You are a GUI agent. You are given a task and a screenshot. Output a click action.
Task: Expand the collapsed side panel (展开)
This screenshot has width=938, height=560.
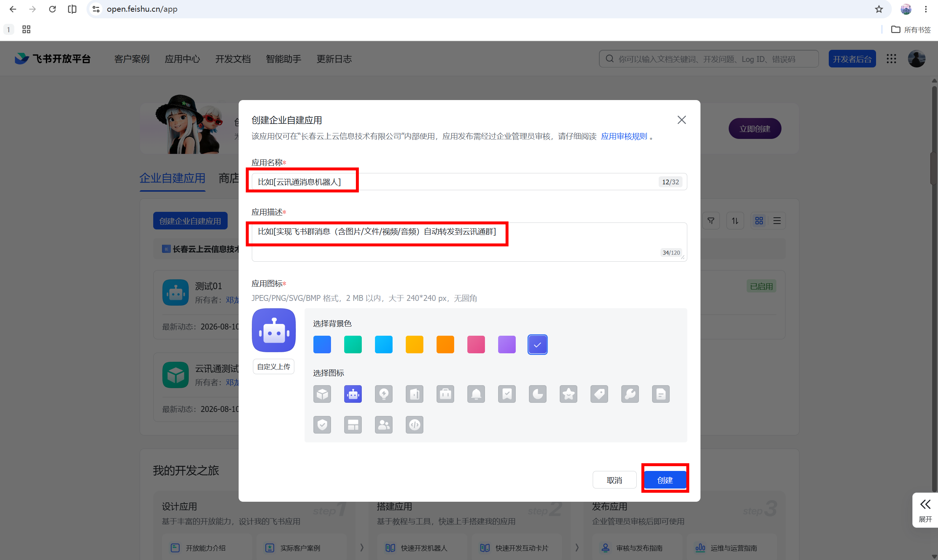pos(925,510)
